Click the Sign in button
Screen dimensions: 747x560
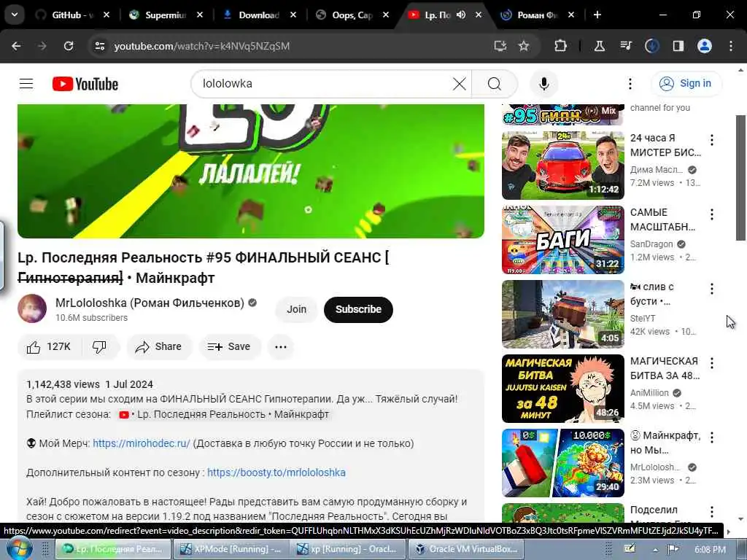686,84
